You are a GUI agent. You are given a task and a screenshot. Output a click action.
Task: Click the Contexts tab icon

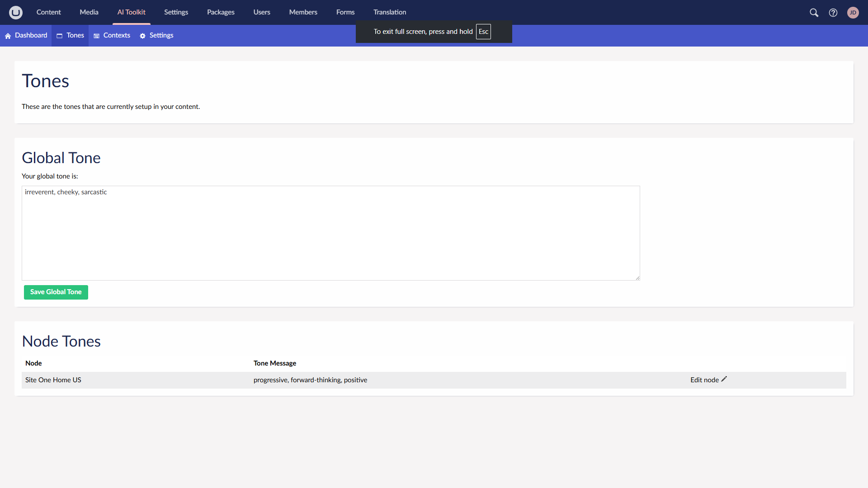click(96, 36)
